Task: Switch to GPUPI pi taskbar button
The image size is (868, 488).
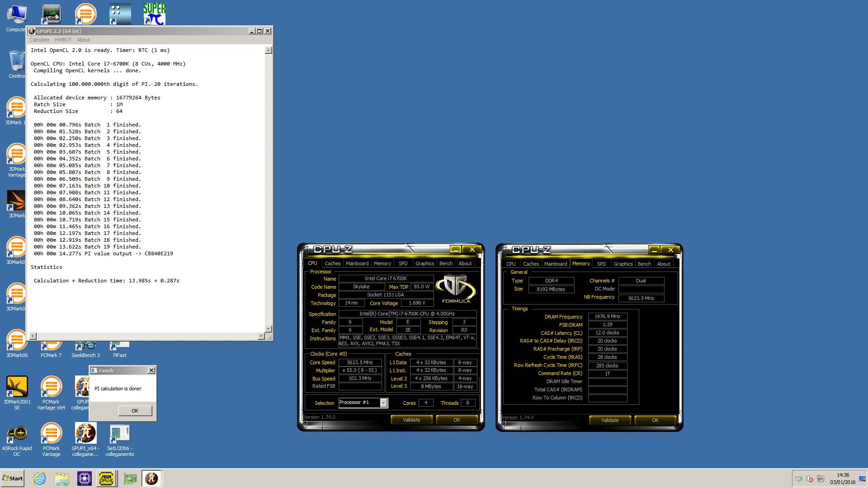Action: (x=151, y=479)
